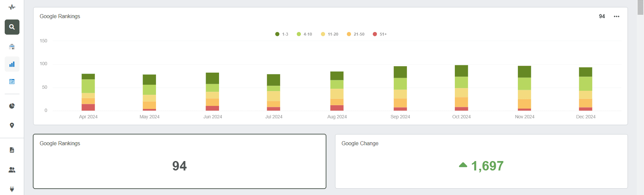Open the pie chart sidebar icon
This screenshot has height=195, width=644.
pyautogui.click(x=12, y=106)
